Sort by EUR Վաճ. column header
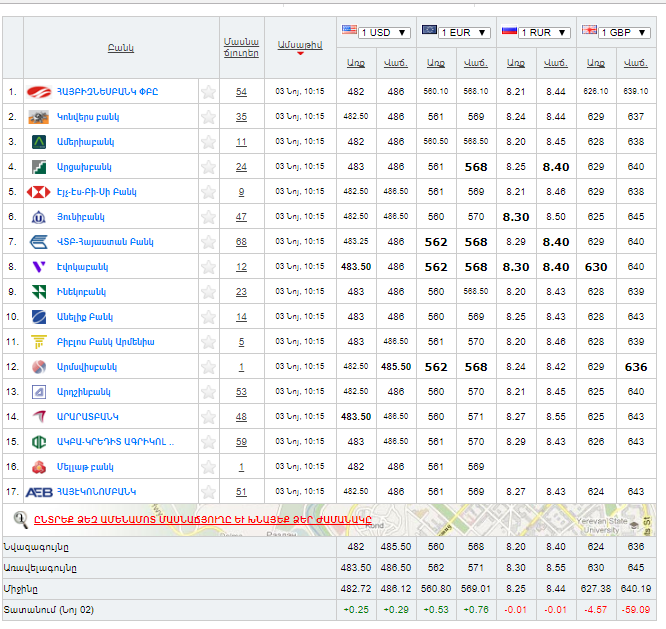The height and width of the screenshot is (629, 666). [476, 63]
